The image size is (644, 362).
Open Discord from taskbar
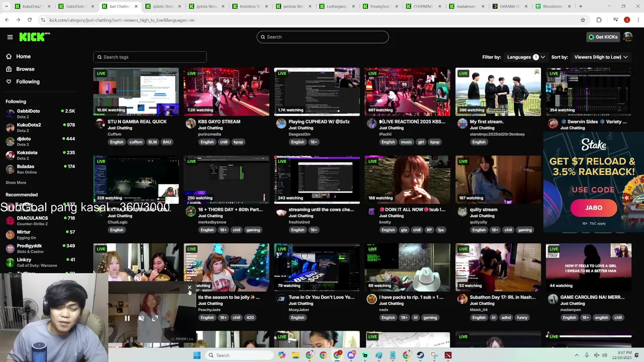(351, 355)
